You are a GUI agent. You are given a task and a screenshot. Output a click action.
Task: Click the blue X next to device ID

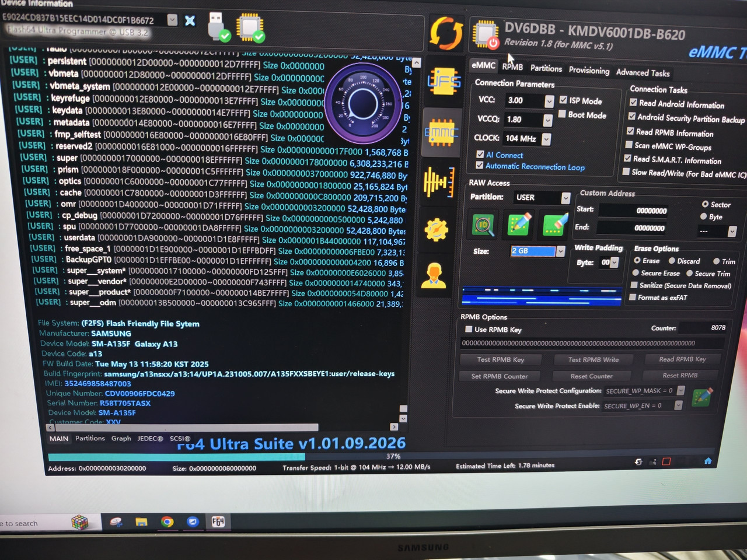[x=190, y=20]
